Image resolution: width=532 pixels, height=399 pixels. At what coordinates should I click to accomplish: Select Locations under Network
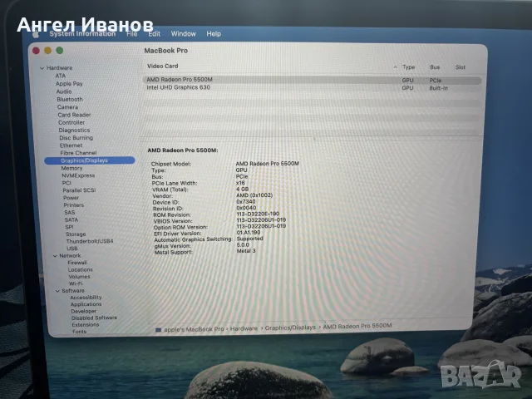80,269
